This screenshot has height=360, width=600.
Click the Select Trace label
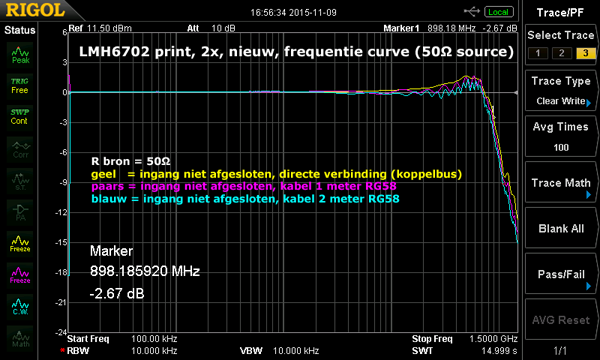tap(561, 35)
